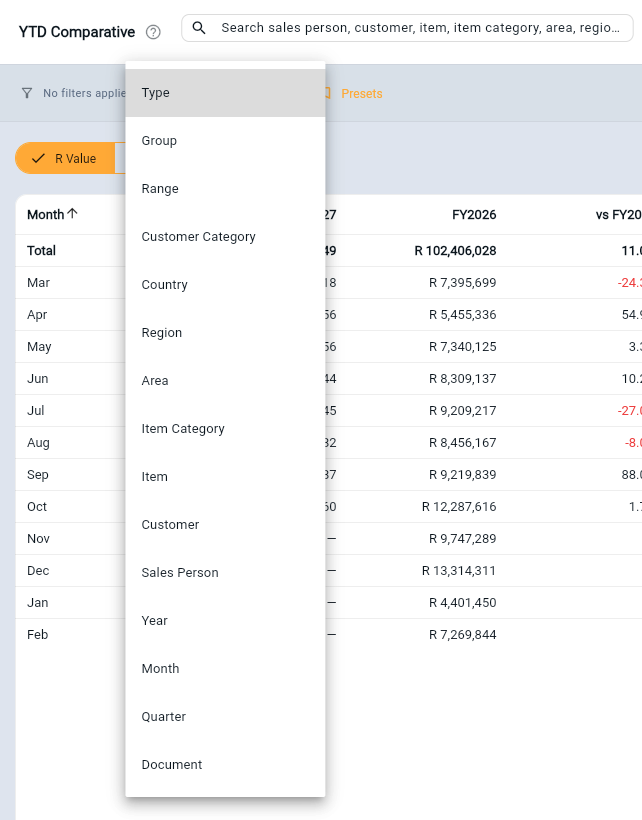The image size is (642, 820).
Task: Focus the search sales person field
Action: [x=407, y=28]
